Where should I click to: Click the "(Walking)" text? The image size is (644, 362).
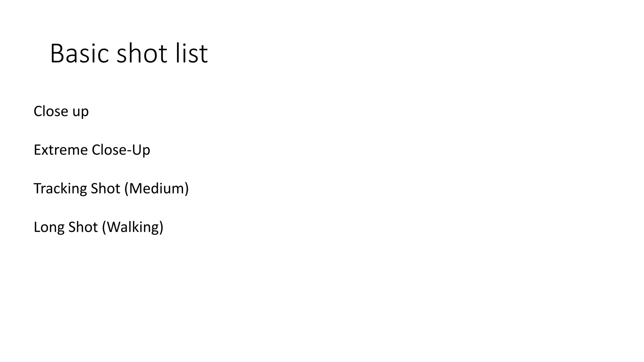[x=133, y=227]
